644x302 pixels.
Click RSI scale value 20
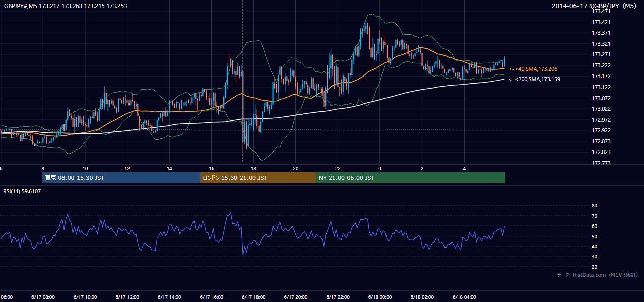[x=594, y=267]
